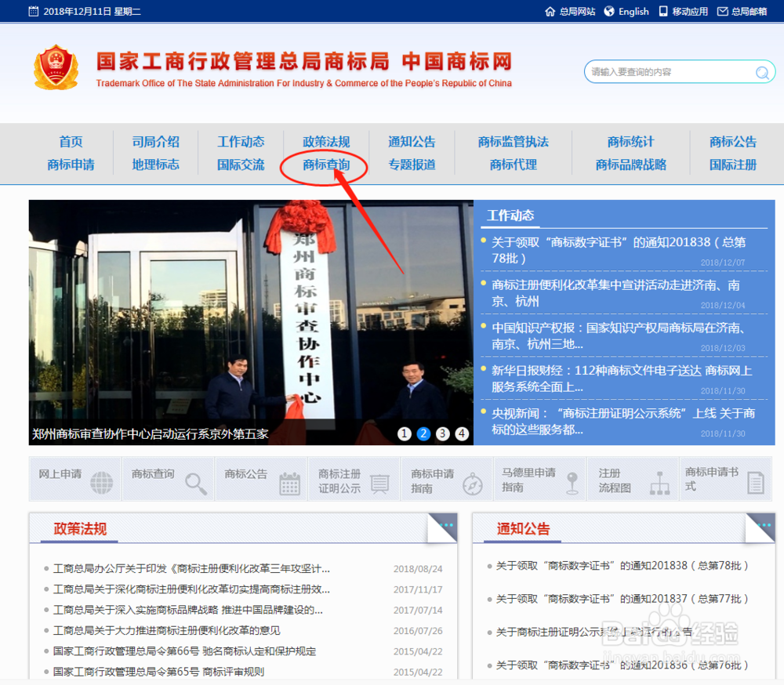This screenshot has width=784, height=685.
Task: Open 商标品牌战略 navigation item
Action: [630, 165]
